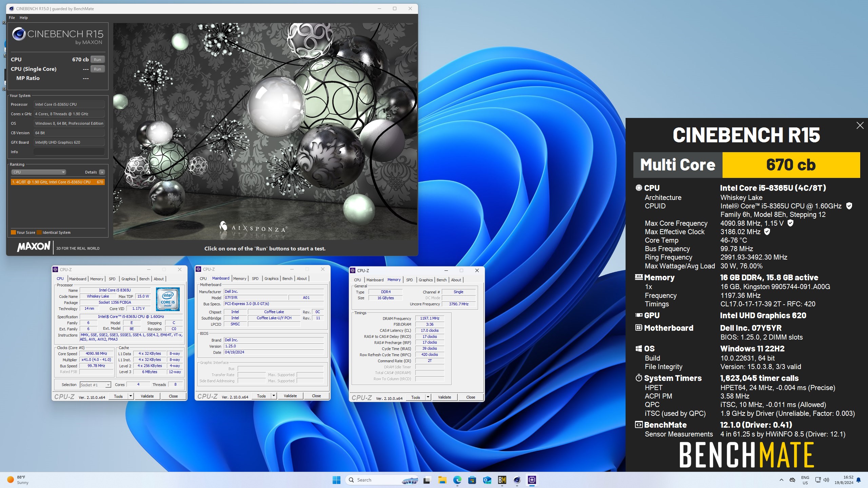
Task: Click the Cinebench render preview image
Action: [265, 131]
